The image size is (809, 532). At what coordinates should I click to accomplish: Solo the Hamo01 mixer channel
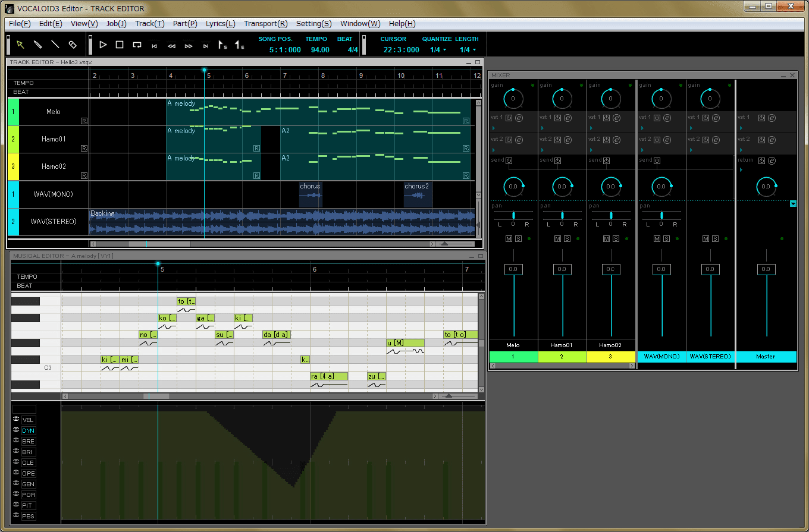pos(567,239)
